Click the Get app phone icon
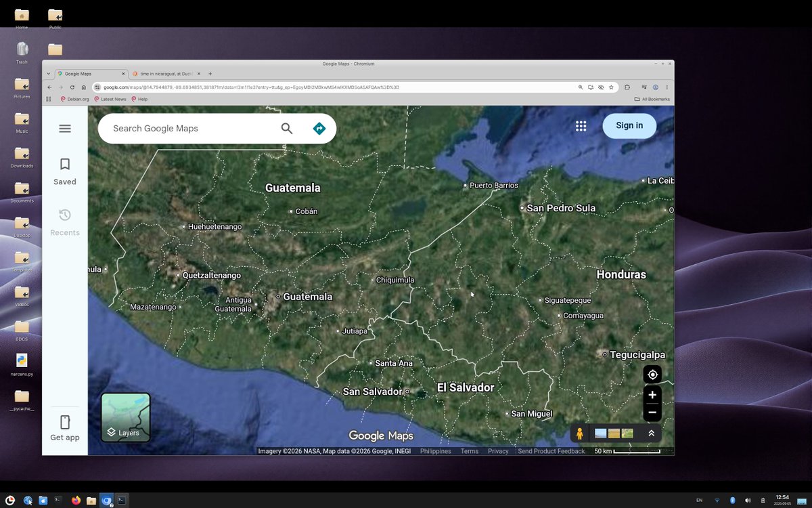 [x=65, y=423]
